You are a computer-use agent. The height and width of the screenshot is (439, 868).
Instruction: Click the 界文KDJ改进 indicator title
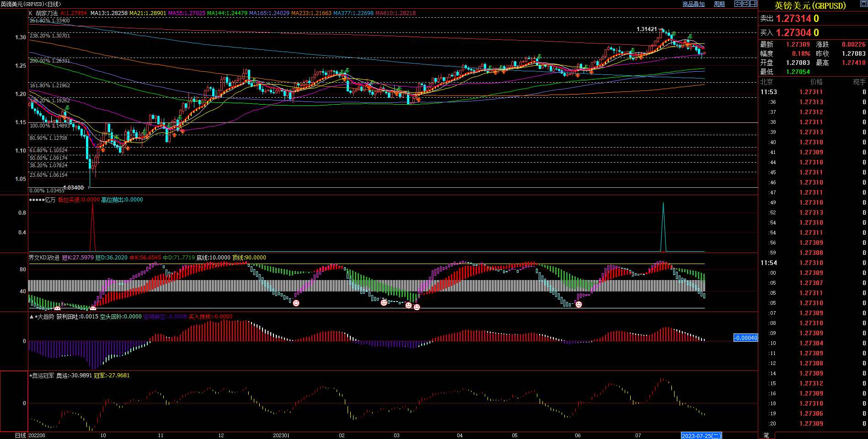click(44, 258)
